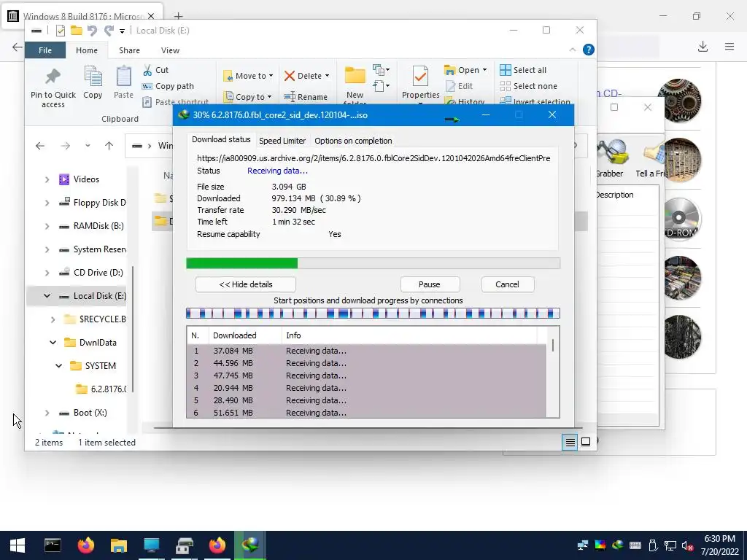Image resolution: width=747 pixels, height=560 pixels.
Task: Click Rename in the ribbon
Action: (x=306, y=97)
